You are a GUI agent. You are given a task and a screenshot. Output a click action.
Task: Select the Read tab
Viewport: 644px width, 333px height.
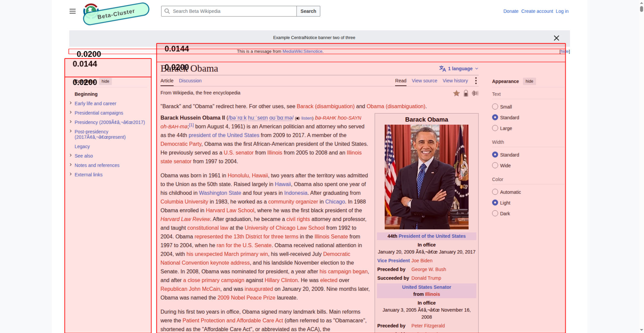401,81
